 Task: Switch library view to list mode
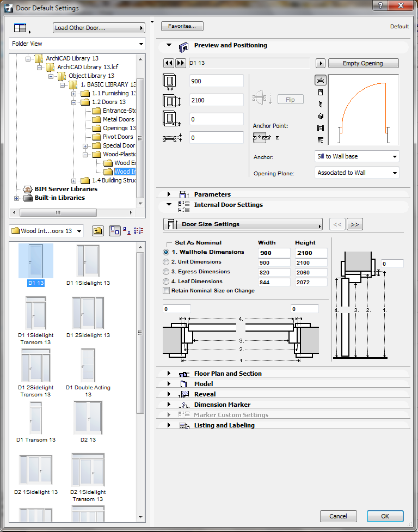[138, 231]
